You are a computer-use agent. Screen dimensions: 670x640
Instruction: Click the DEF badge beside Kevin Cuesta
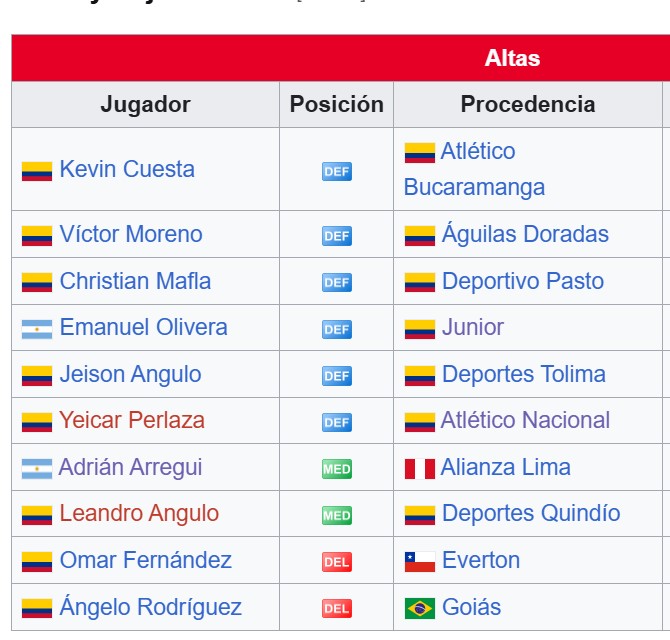pyautogui.click(x=337, y=171)
